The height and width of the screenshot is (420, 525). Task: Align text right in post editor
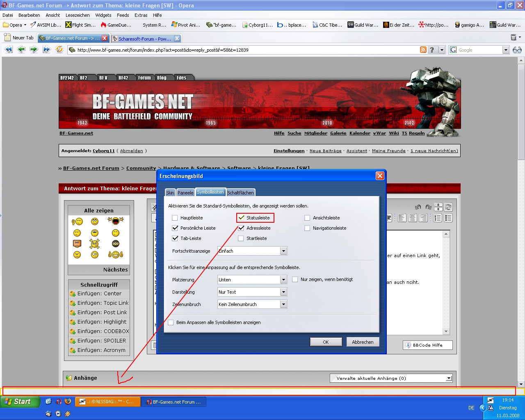click(x=423, y=218)
